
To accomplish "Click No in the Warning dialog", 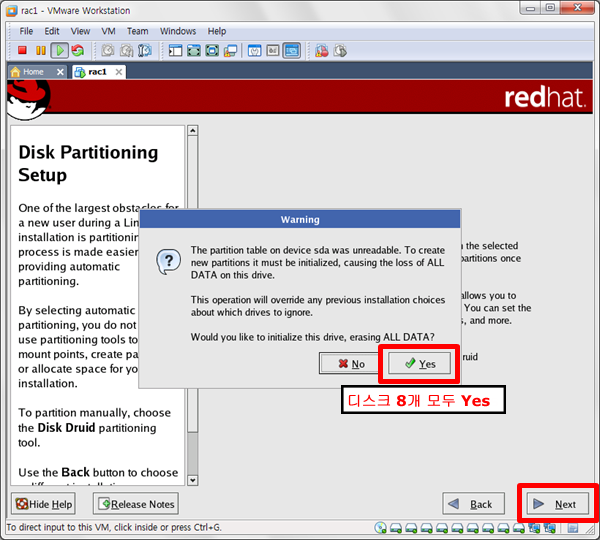I will point(351,363).
